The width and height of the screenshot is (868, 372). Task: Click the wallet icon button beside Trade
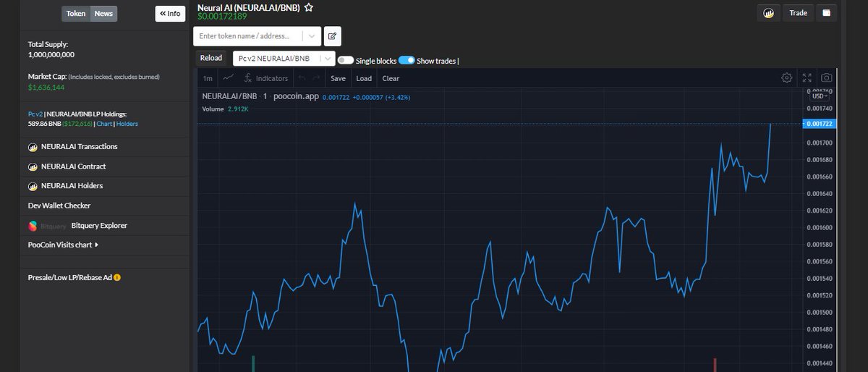(827, 13)
